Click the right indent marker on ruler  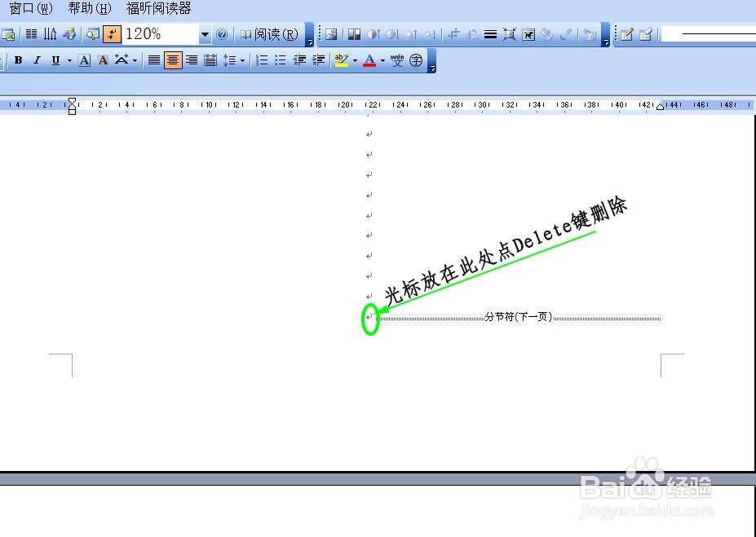660,106
